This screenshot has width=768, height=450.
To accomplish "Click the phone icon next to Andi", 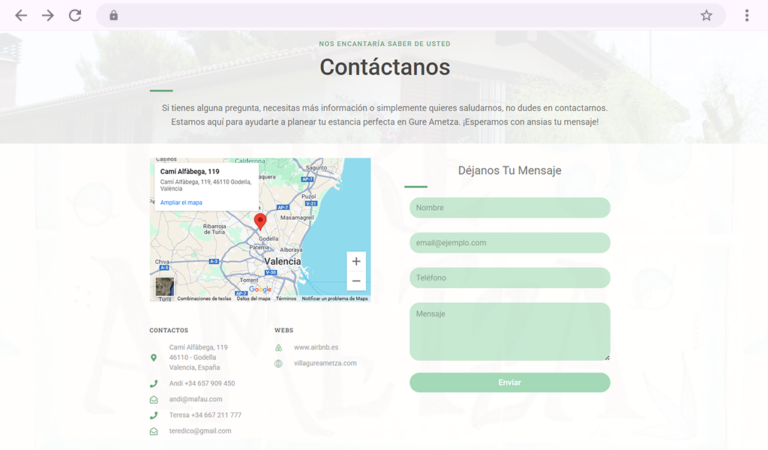I will coord(154,384).
